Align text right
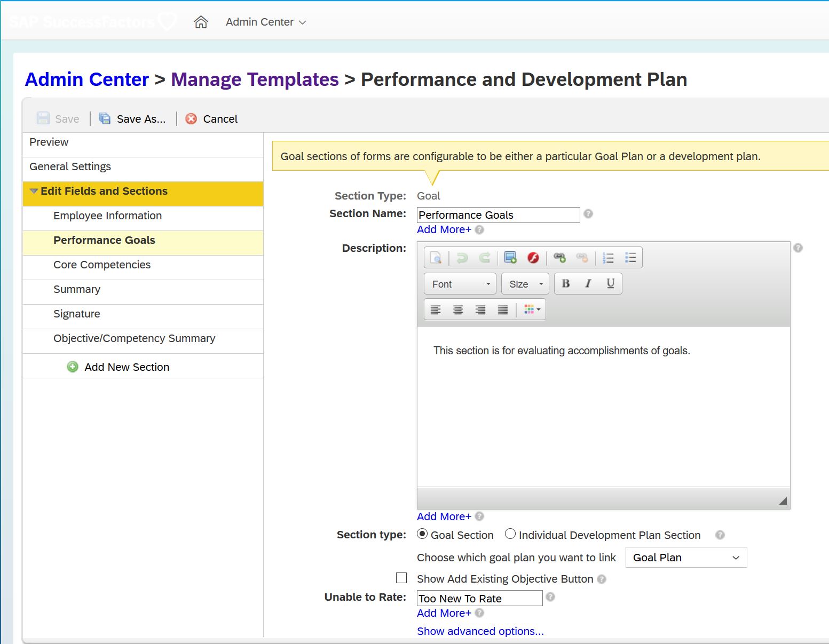 [x=480, y=309]
